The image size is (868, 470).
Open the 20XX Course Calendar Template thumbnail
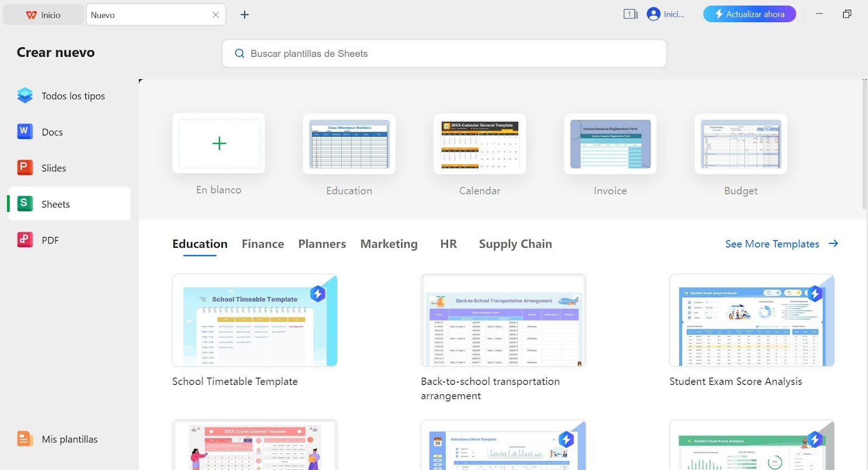pyautogui.click(x=254, y=445)
